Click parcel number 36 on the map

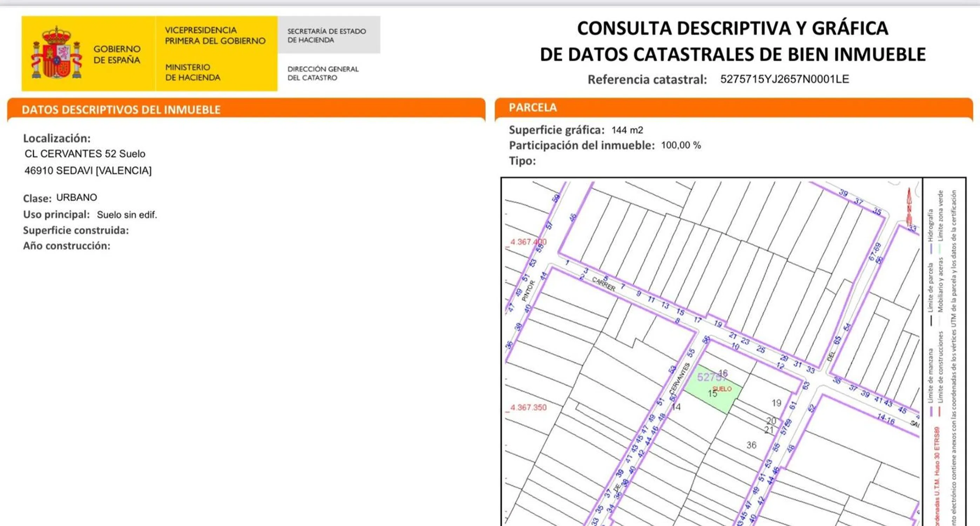751,445
